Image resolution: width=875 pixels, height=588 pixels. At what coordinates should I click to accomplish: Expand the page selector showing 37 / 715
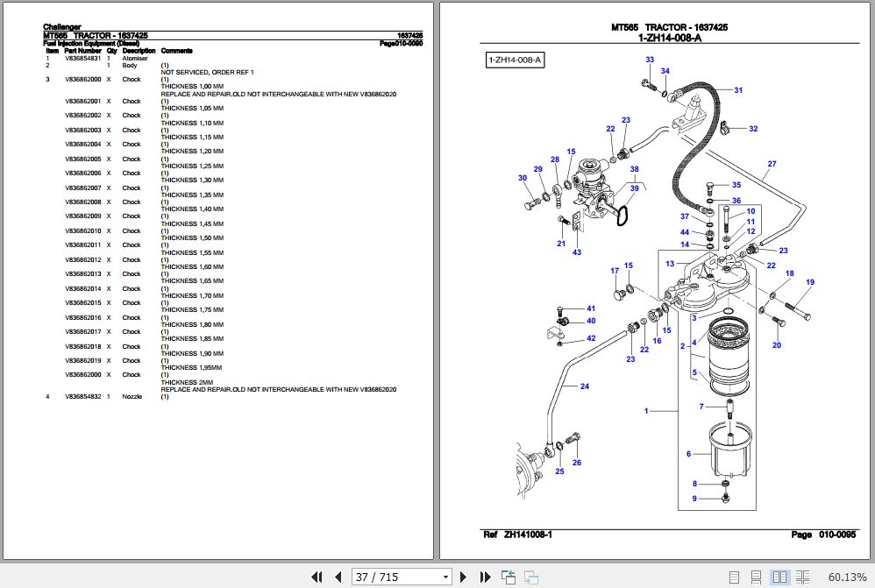coord(445,577)
